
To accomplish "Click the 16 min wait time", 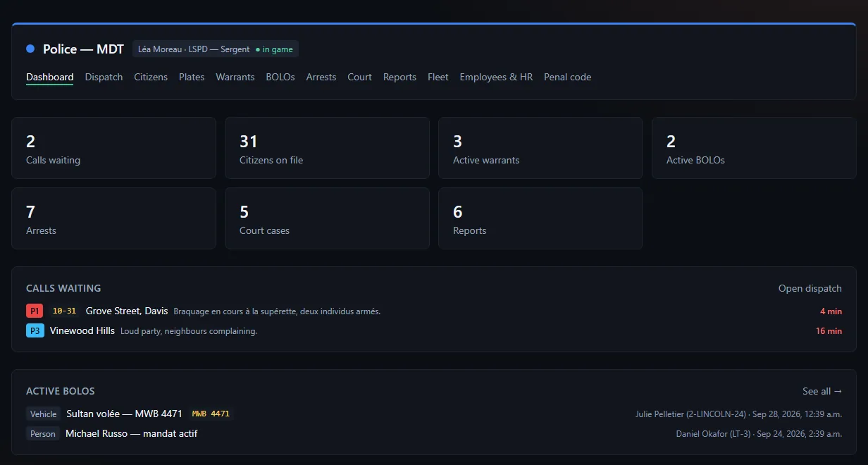I will point(829,330).
